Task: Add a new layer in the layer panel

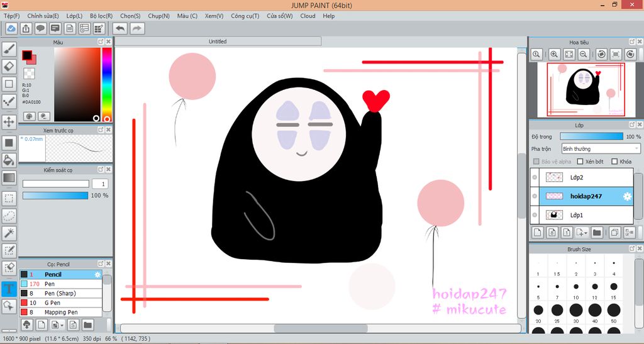Action: (x=537, y=232)
